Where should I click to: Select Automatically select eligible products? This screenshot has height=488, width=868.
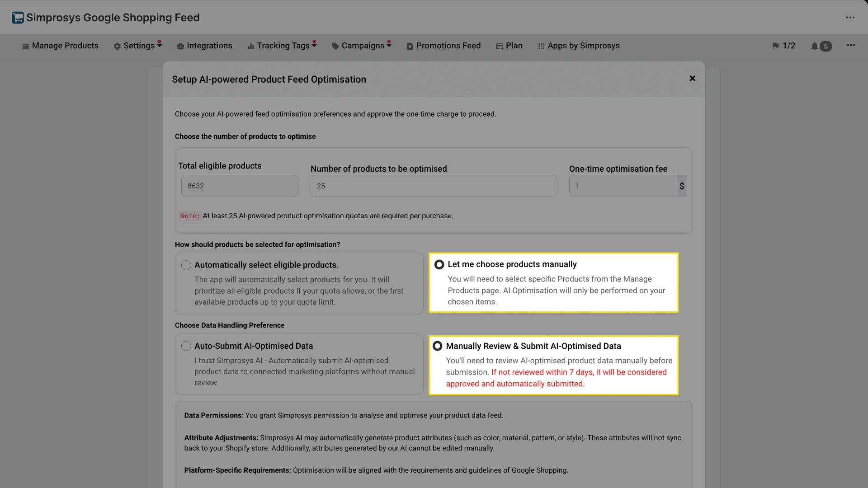pyautogui.click(x=186, y=265)
